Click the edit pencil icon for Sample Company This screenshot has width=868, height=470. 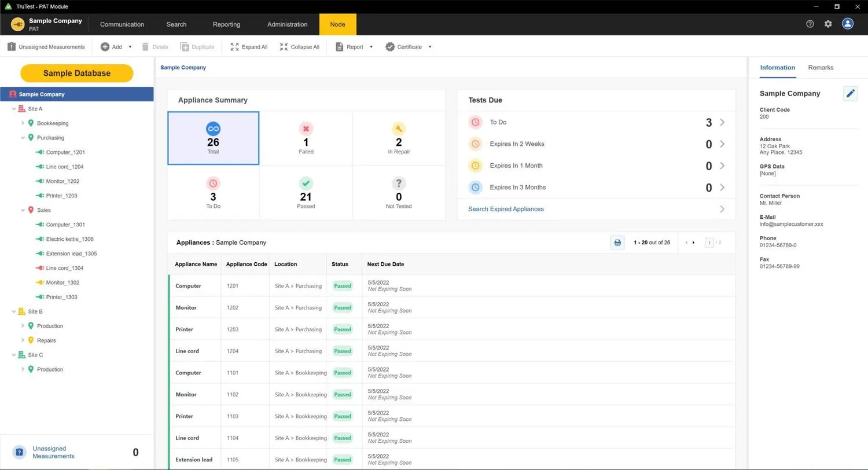849,94
